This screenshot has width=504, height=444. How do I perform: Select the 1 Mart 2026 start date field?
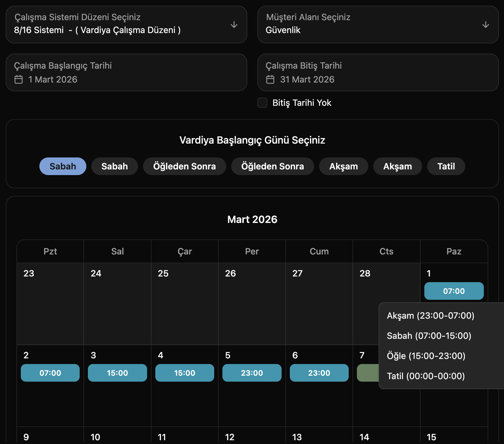coord(126,72)
